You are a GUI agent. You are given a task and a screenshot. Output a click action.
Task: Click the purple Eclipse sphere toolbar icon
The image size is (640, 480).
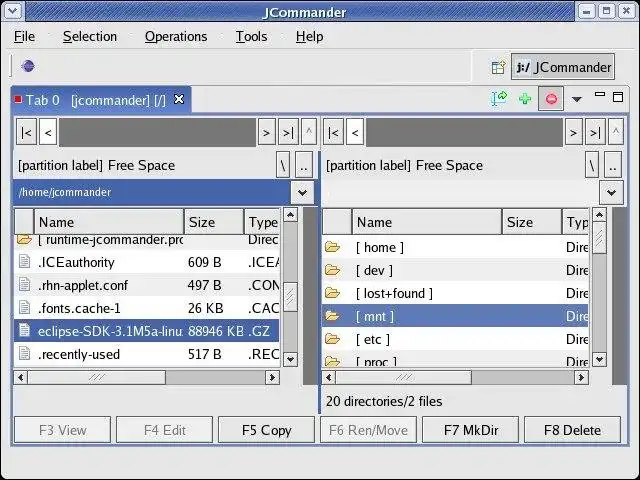tap(28, 66)
